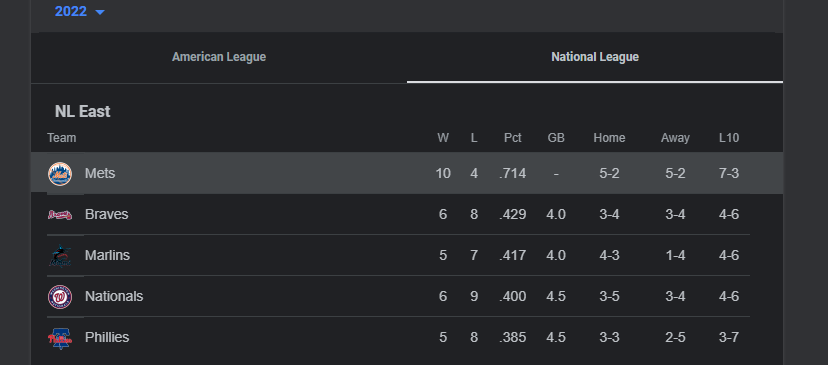
Task: Open the Braves team name link
Action: (x=106, y=214)
